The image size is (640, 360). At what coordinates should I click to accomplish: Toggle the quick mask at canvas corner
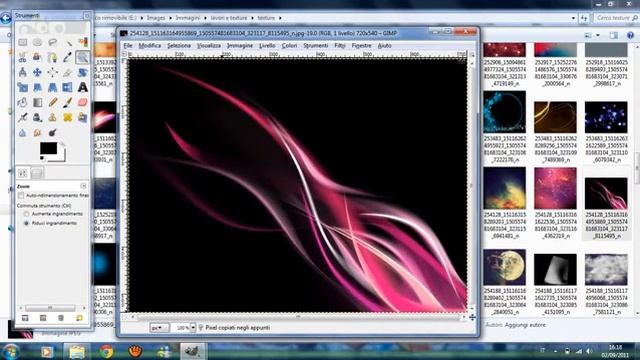124,316
